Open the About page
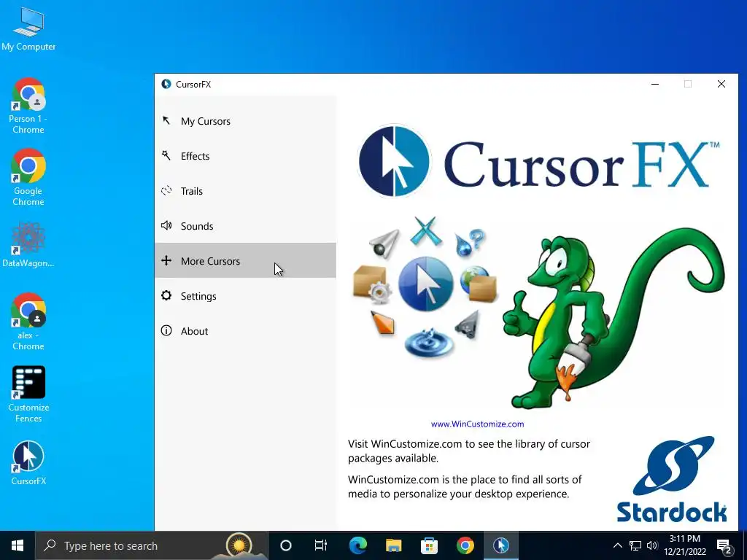The width and height of the screenshot is (747, 560). coord(245,331)
